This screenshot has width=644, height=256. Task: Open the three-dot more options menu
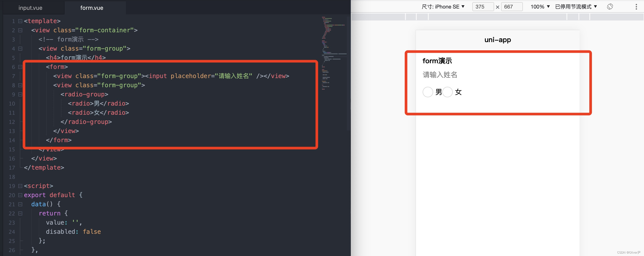point(636,7)
